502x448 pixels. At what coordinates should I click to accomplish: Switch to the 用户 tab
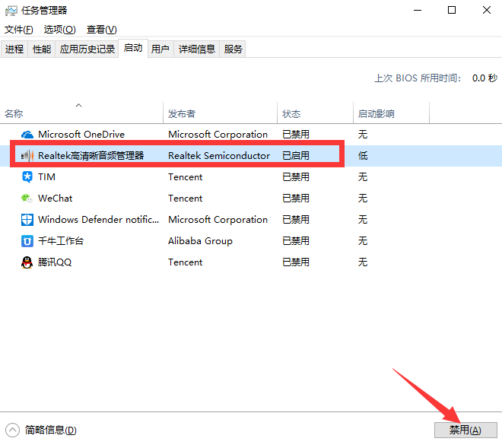160,49
